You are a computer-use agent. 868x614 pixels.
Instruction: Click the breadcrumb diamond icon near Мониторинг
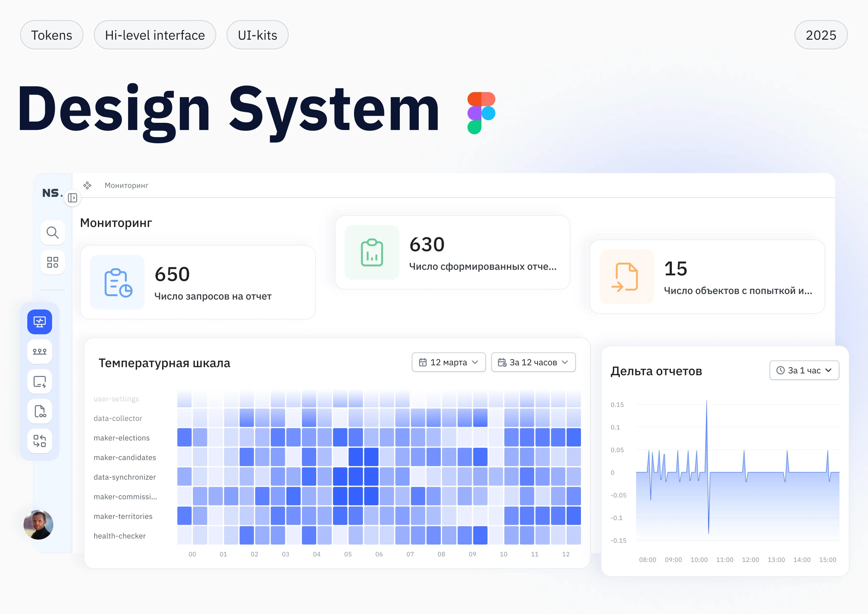(87, 185)
